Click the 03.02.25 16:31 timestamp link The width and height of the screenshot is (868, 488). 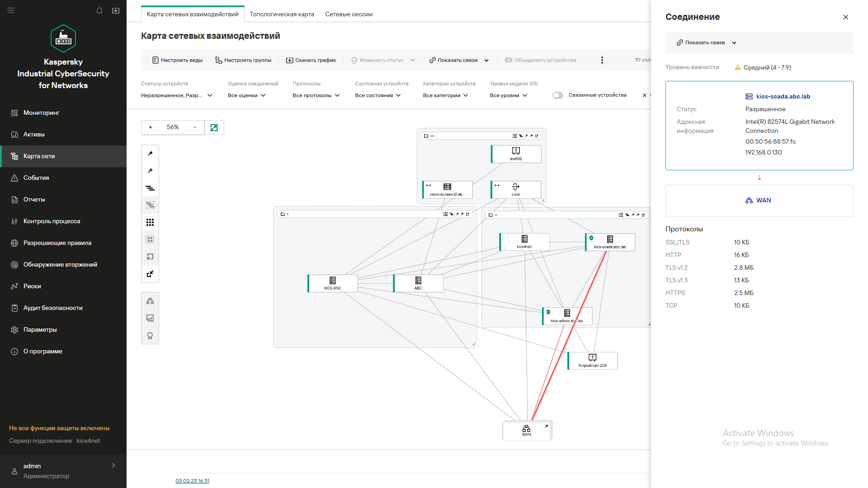[192, 481]
